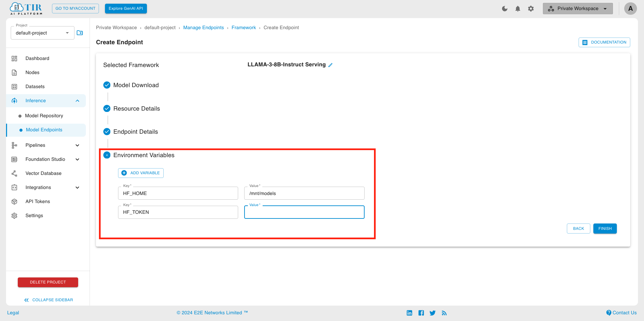Follow the Framework breadcrumb link
The width and height of the screenshot is (644, 321).
[244, 28]
